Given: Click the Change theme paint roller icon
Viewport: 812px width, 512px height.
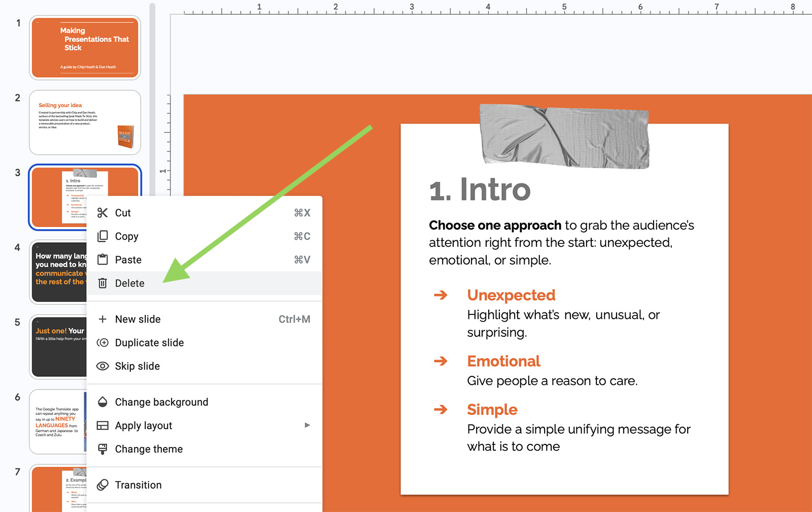Looking at the screenshot, I should pos(103,449).
